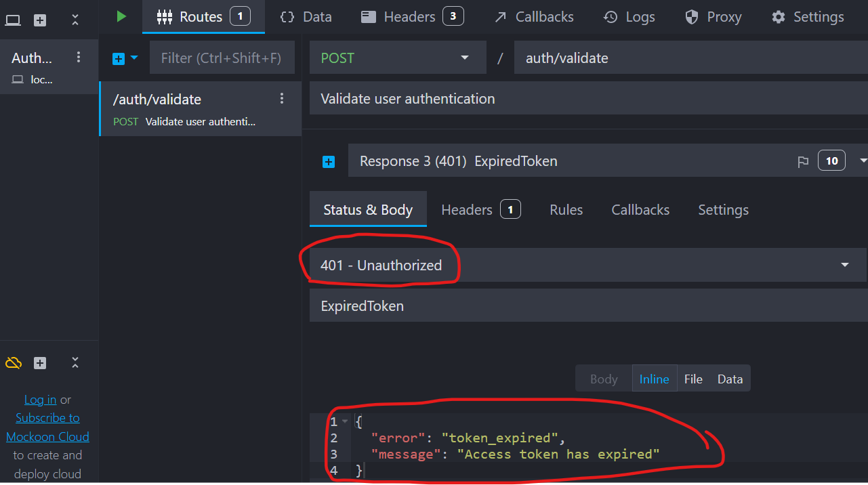868x485 pixels.
Task: Edit the Validate user authentication description field
Action: pyautogui.click(x=588, y=99)
